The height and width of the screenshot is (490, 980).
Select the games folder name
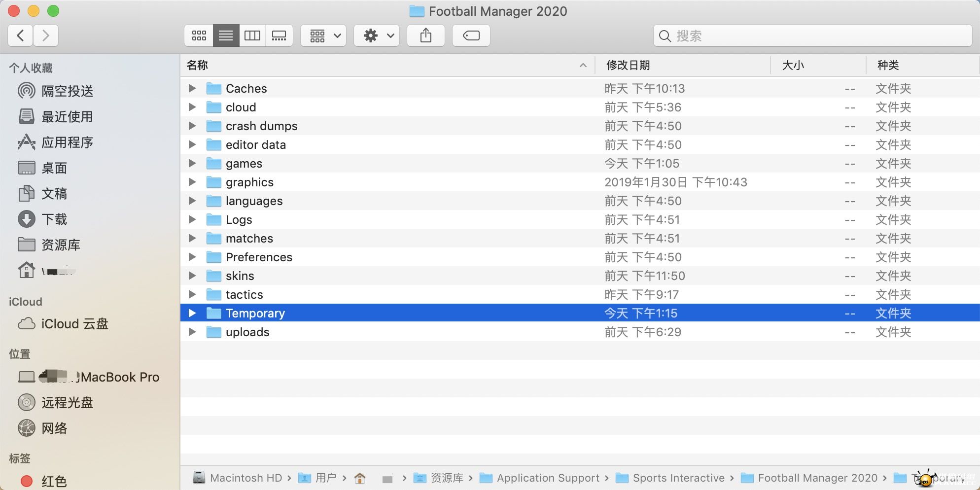[244, 164]
